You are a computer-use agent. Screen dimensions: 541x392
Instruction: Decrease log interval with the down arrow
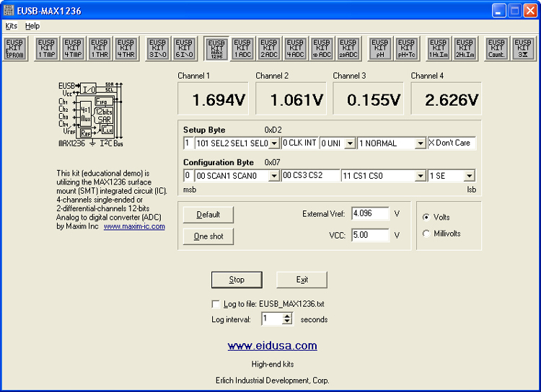click(287, 321)
